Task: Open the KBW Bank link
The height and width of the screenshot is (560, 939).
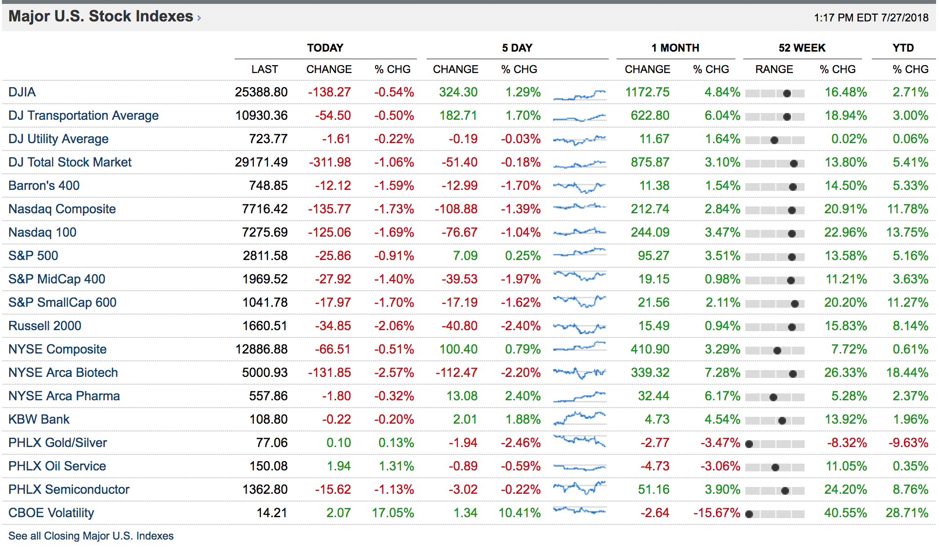Action: point(39,419)
